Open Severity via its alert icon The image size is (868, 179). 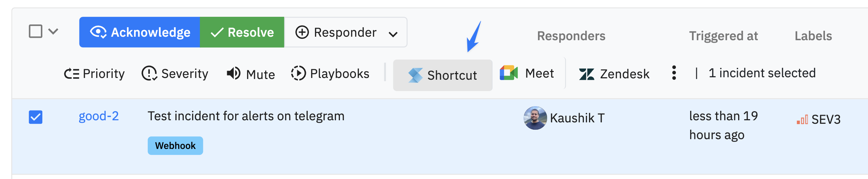pyautogui.click(x=149, y=73)
